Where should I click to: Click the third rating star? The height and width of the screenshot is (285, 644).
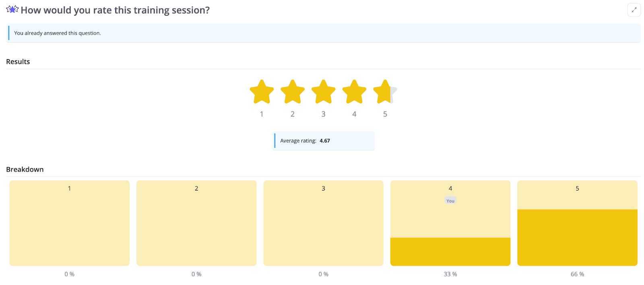(x=323, y=92)
